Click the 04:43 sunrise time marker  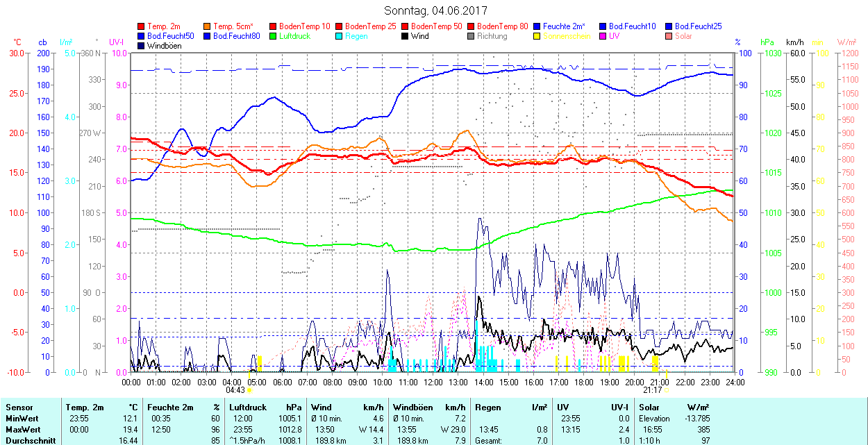(235, 389)
